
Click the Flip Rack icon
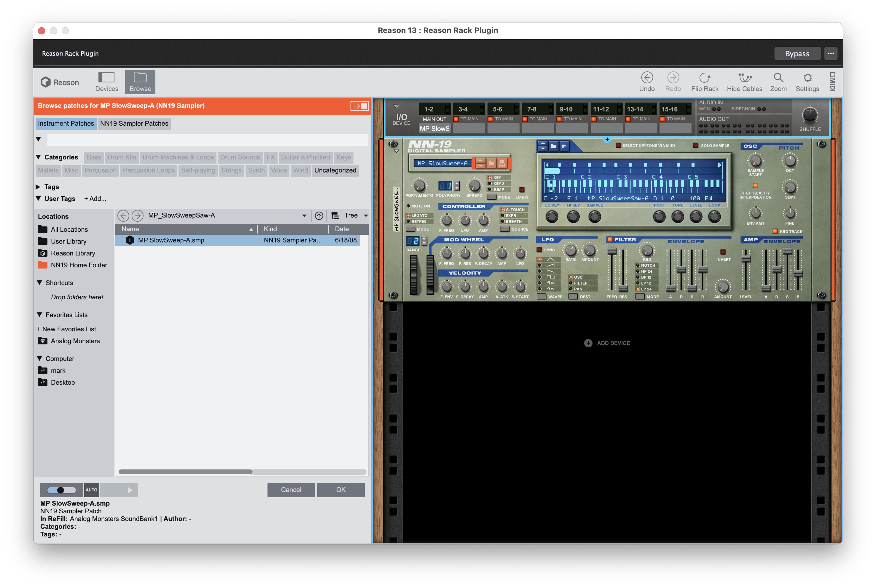(x=705, y=82)
